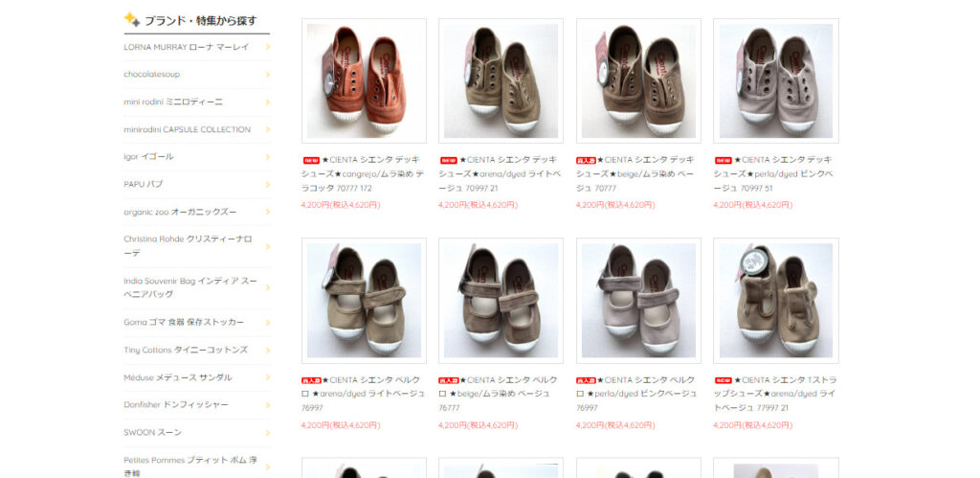Click the arrow next to mini rodini ミニロディーニ
The height and width of the screenshot is (478, 980).
coord(268,102)
